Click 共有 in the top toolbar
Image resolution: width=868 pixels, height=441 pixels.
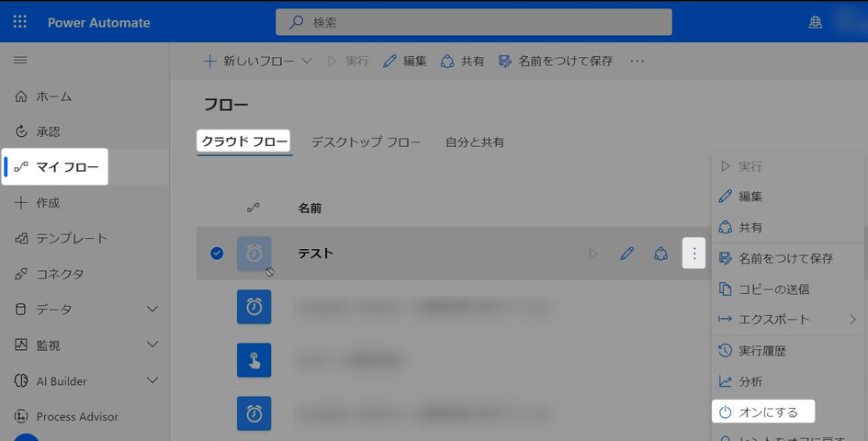[x=462, y=61]
